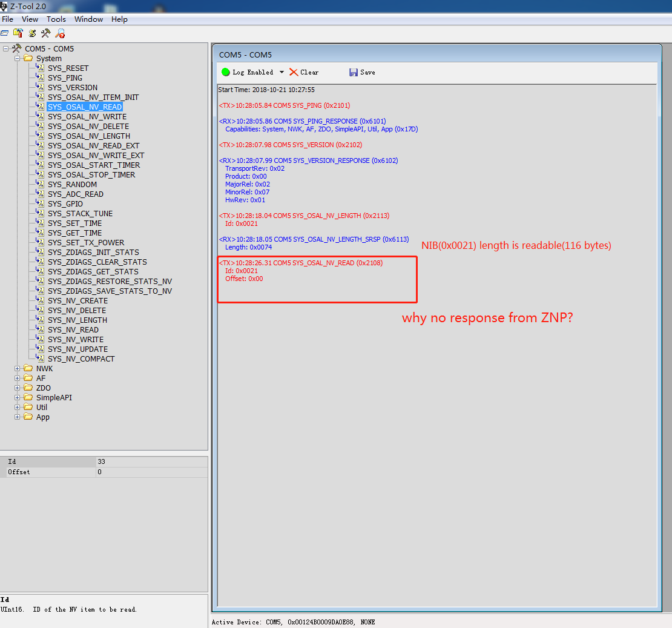
Task: Open the settings wrench-and-hammer toolbar icon
Action: (45, 33)
